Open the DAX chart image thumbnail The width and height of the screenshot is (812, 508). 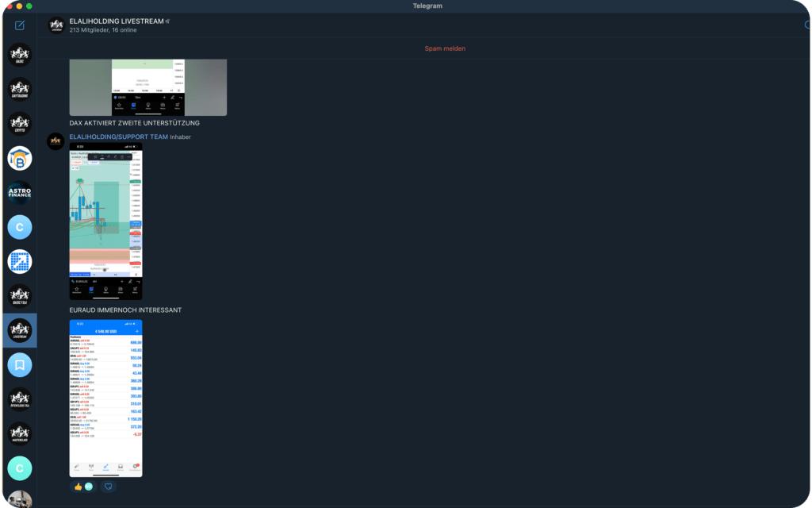click(x=148, y=87)
